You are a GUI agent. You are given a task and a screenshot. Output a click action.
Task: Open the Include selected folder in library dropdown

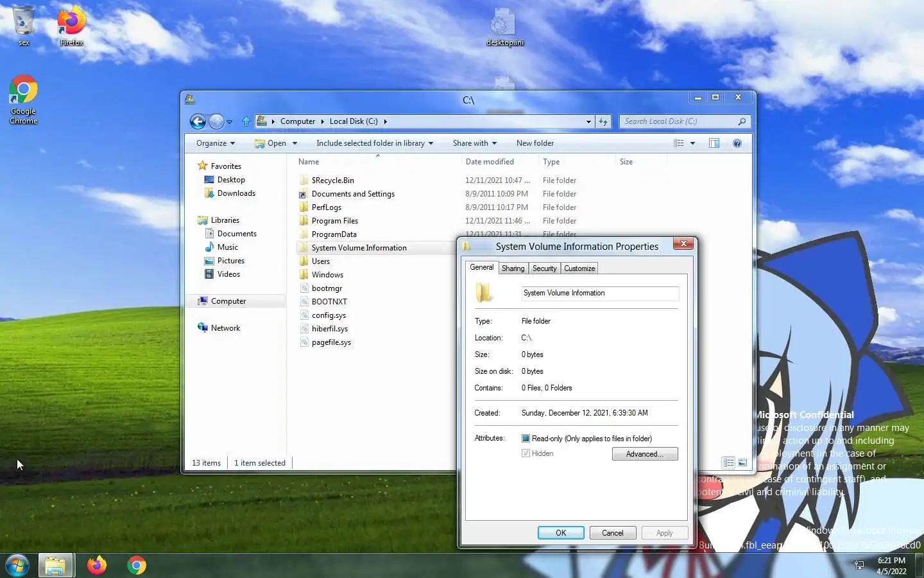(x=375, y=143)
